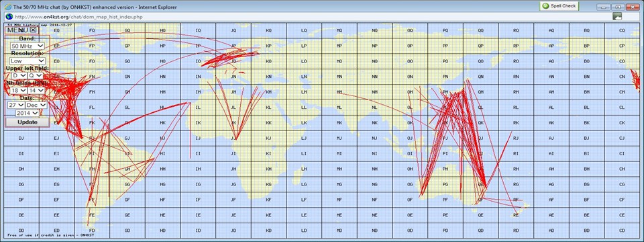Expand the Resolution dropdown set to Low
This screenshot has width=644, height=242.
point(28,61)
